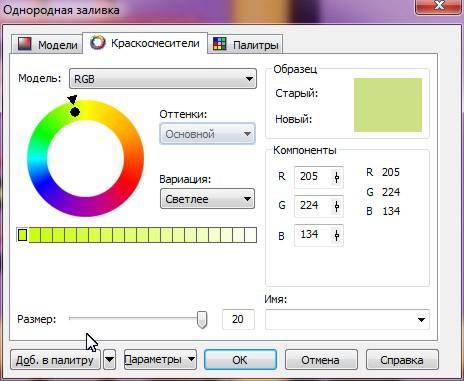Switch to the Палитры tab
Viewport: 464px width, 381px height.
coord(245,44)
